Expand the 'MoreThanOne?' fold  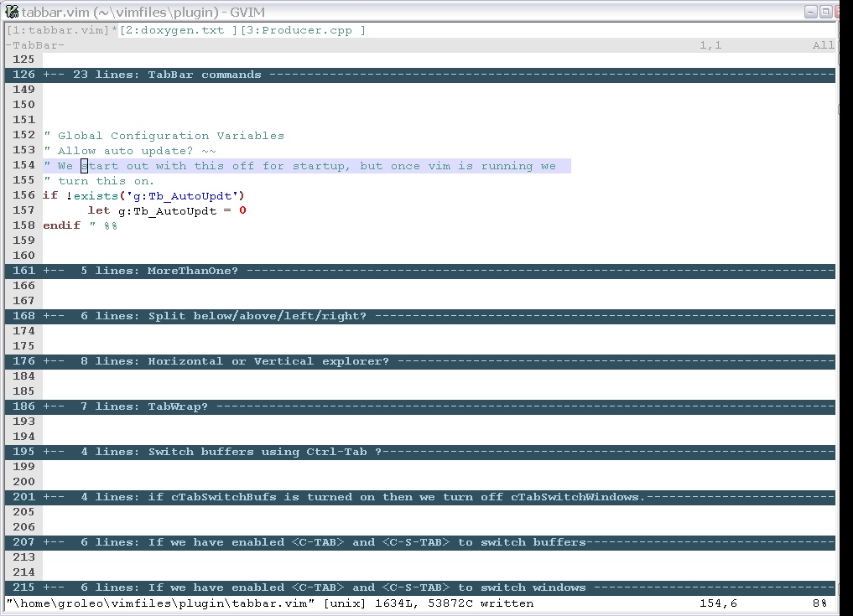420,271
